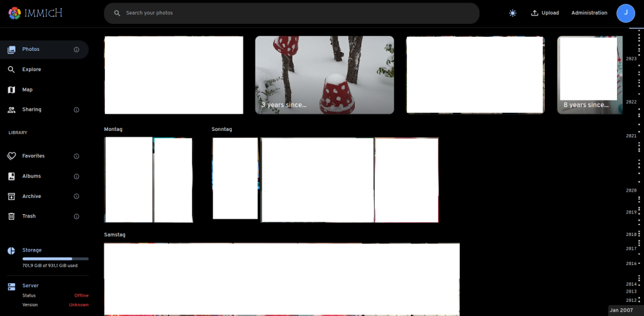Jump to 2018 in the timeline scrubber
This screenshot has height=316, width=644.
point(631,235)
